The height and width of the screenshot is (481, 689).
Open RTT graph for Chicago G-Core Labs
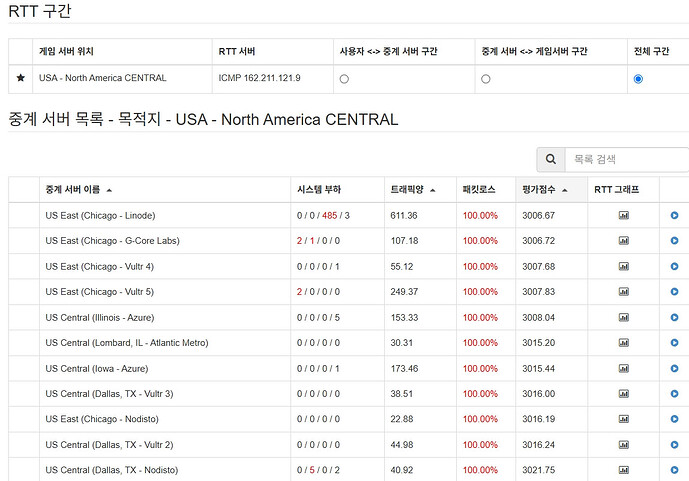coord(624,241)
